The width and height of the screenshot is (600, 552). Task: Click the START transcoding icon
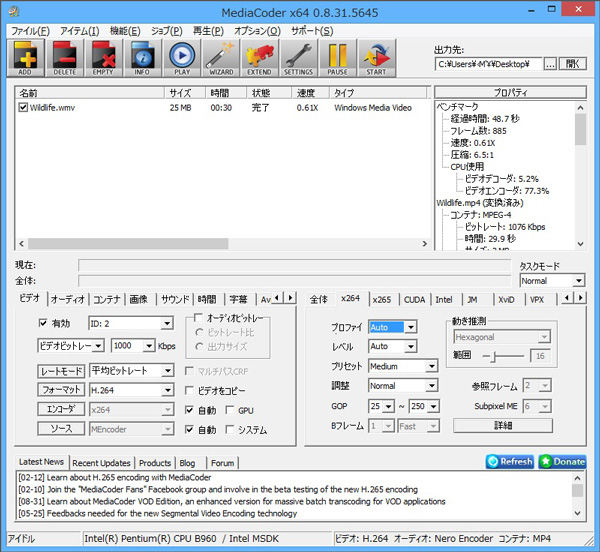click(x=377, y=58)
